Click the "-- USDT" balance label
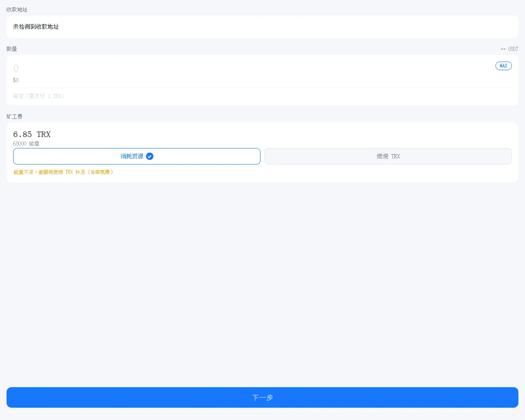Image resolution: width=525 pixels, height=420 pixels. coord(509,49)
